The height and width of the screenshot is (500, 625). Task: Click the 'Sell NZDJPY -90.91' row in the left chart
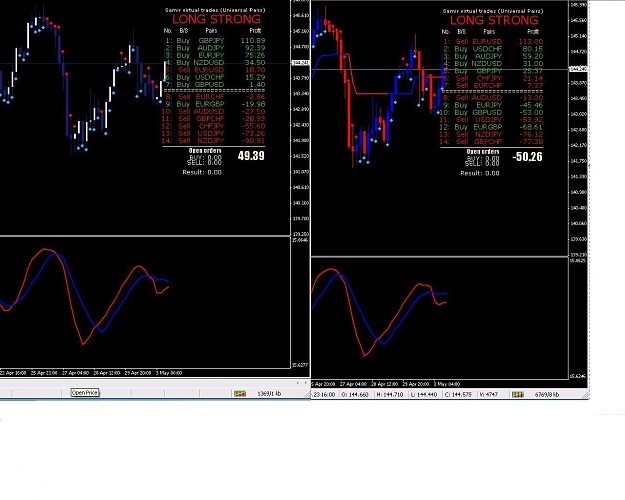[x=214, y=140]
